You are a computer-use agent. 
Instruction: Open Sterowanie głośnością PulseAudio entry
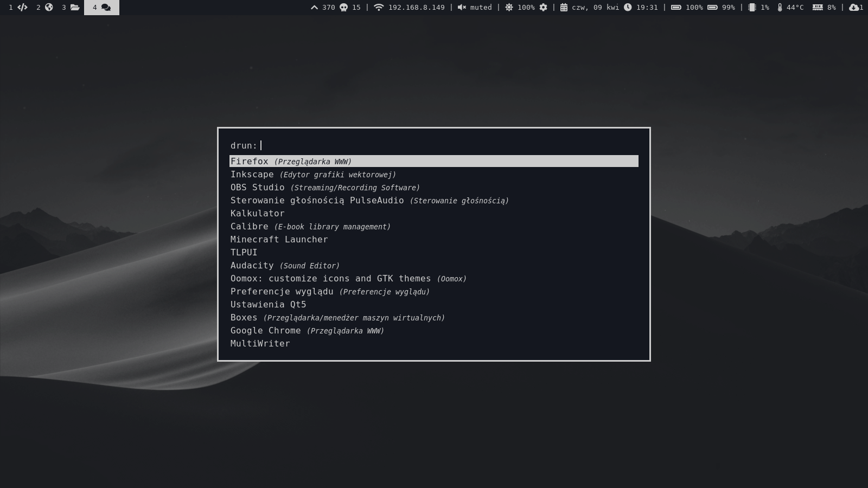434,200
